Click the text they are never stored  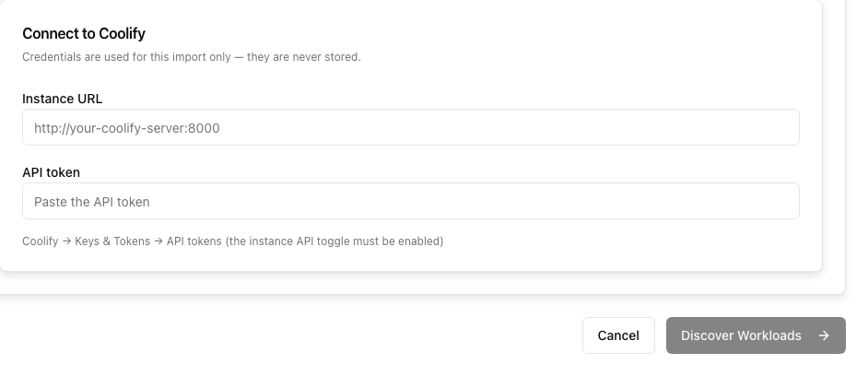click(304, 57)
